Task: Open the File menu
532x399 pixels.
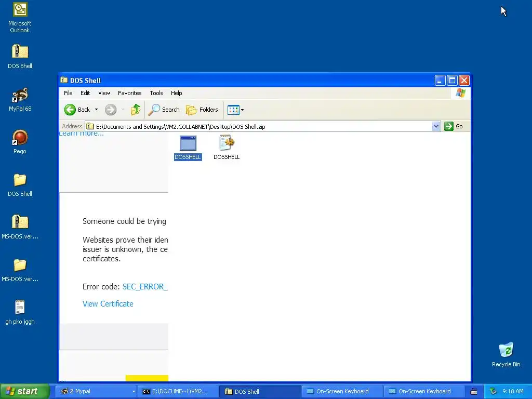Action: coord(68,93)
